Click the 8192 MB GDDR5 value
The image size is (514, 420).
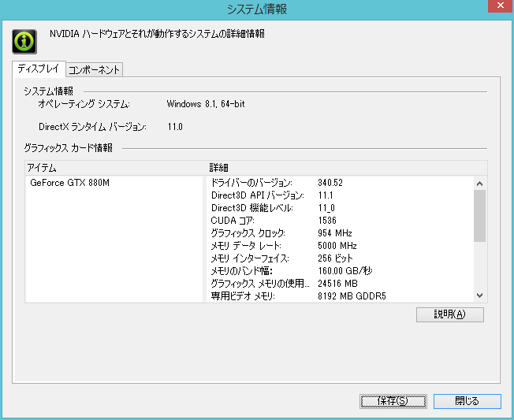[x=352, y=296]
